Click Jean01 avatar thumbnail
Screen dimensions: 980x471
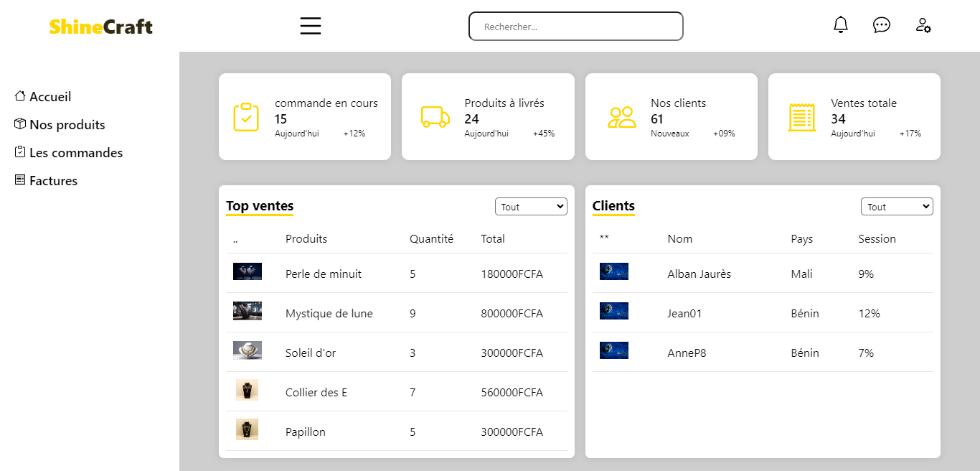pyautogui.click(x=614, y=311)
